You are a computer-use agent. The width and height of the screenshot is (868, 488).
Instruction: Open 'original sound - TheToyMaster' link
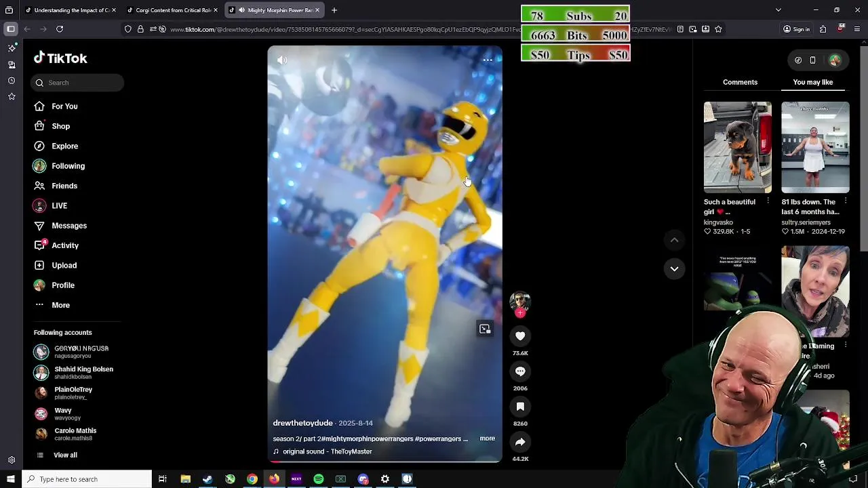327,451
